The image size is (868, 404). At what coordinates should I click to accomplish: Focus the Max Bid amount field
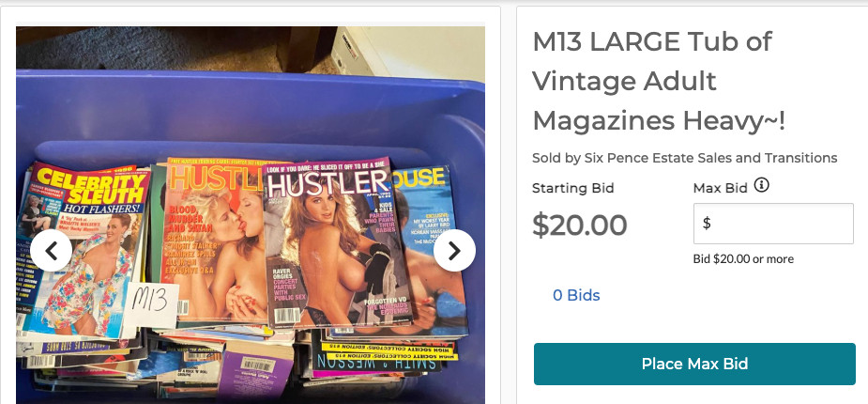(x=773, y=224)
